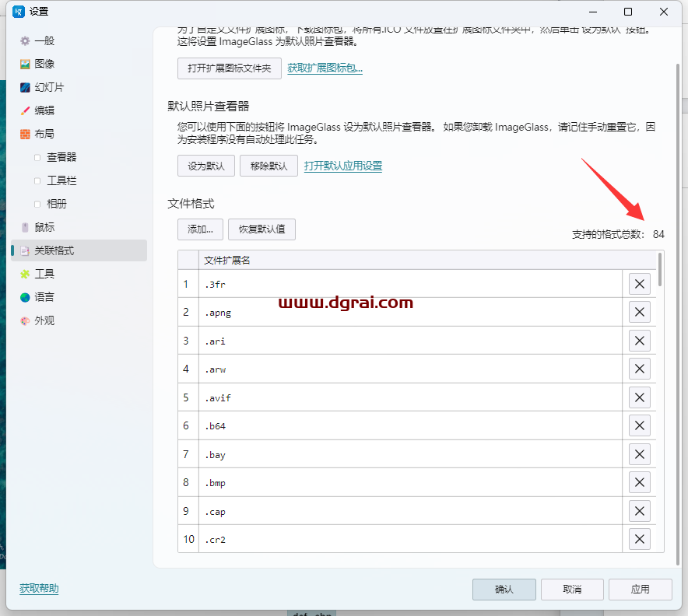
Task: Click the settings page vertical scrollbar
Action: [x=677, y=314]
